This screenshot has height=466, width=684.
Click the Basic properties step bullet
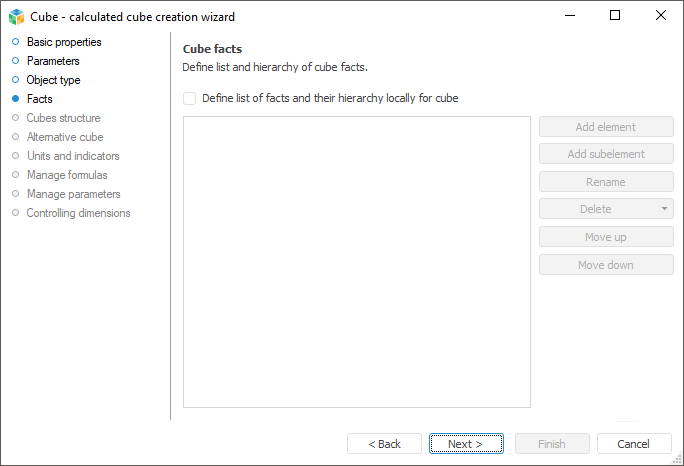(15, 42)
